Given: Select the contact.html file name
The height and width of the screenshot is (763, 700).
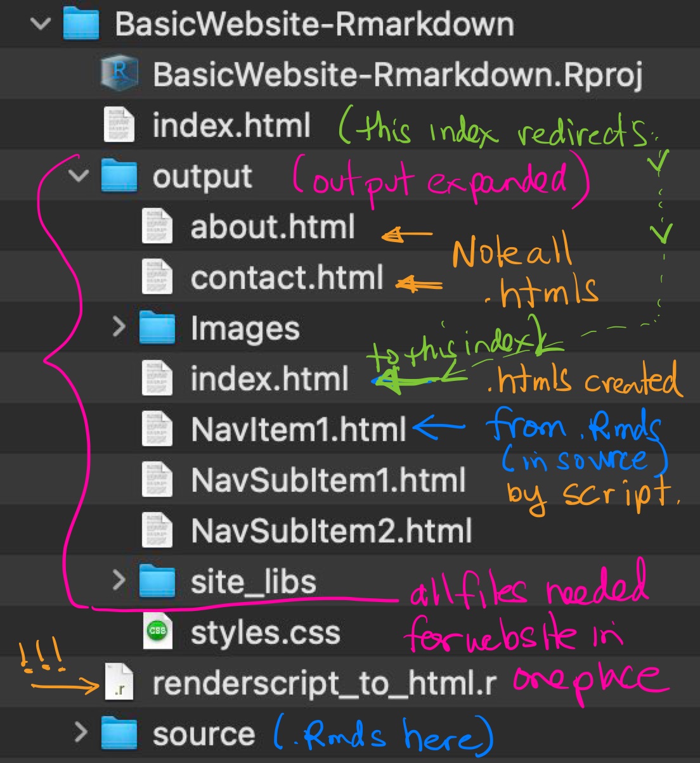Looking at the screenshot, I should [x=287, y=278].
